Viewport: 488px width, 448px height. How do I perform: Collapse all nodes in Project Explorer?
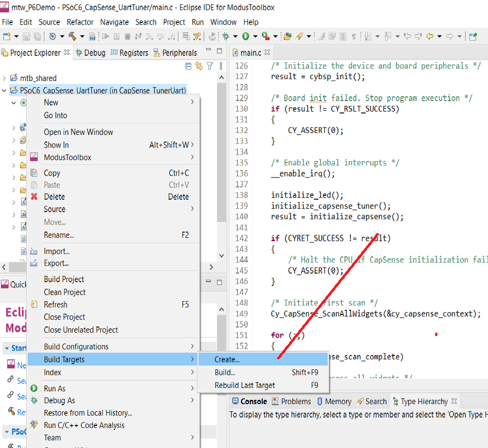(188, 65)
